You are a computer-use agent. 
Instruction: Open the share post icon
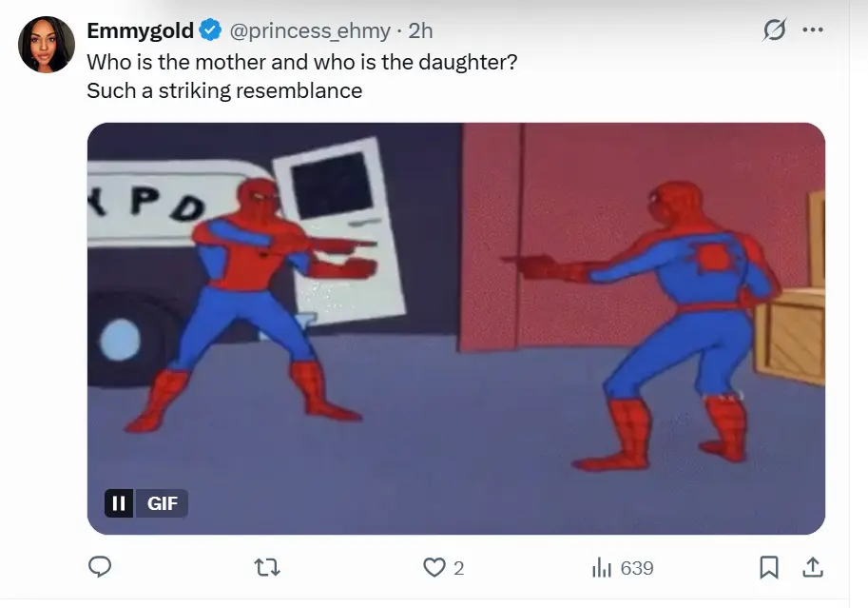(813, 567)
